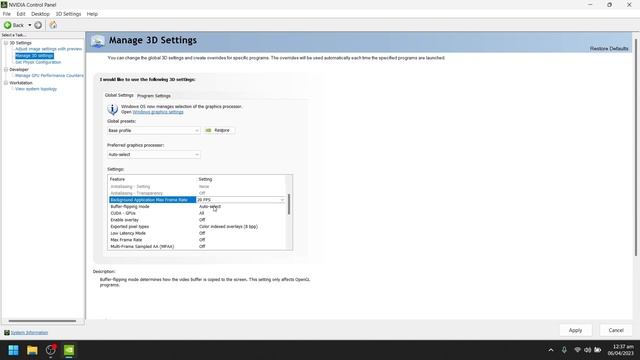Open Windows graphics settings link
640x360 pixels.
[x=158, y=112]
